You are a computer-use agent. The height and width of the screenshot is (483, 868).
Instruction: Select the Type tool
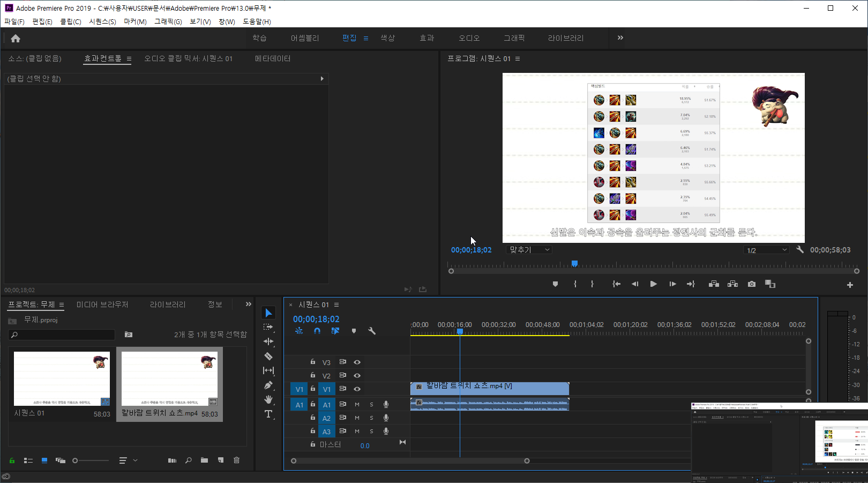268,414
